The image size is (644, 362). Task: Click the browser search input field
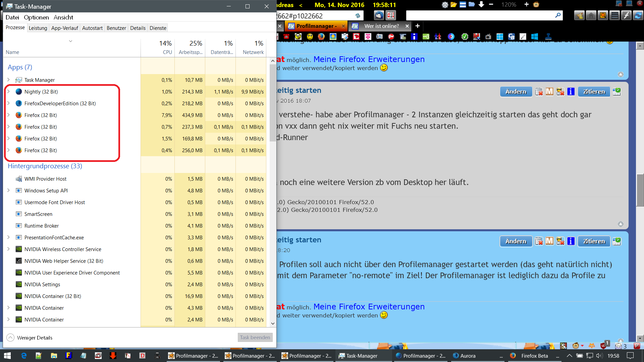pos(480,15)
